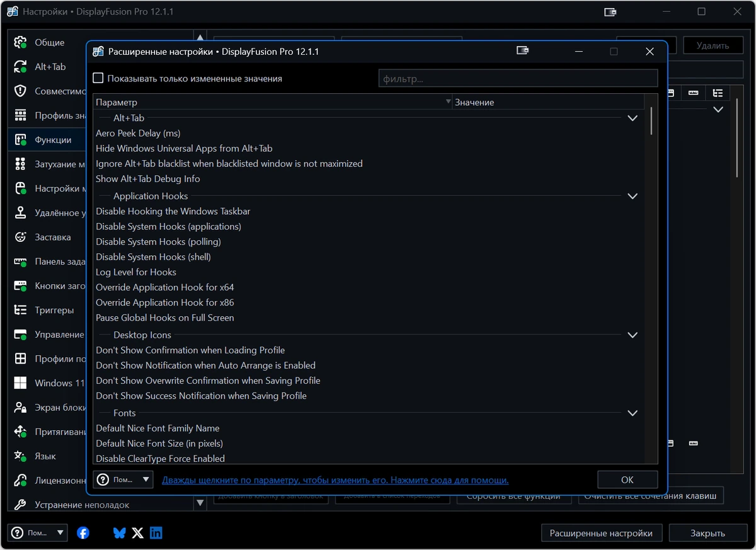Click Очистить все сочетания клавиш button
Image resolution: width=756 pixels, height=550 pixels.
[651, 496]
